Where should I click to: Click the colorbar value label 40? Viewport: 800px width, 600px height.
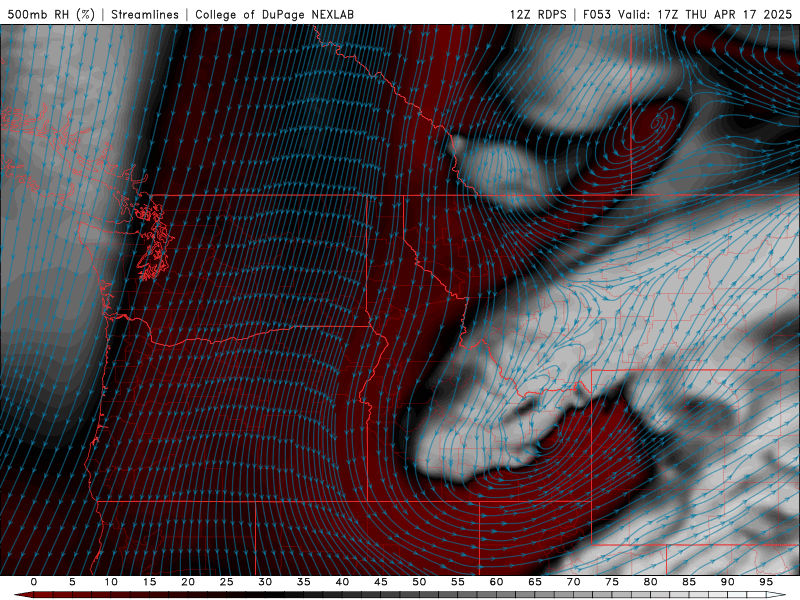tap(342, 582)
